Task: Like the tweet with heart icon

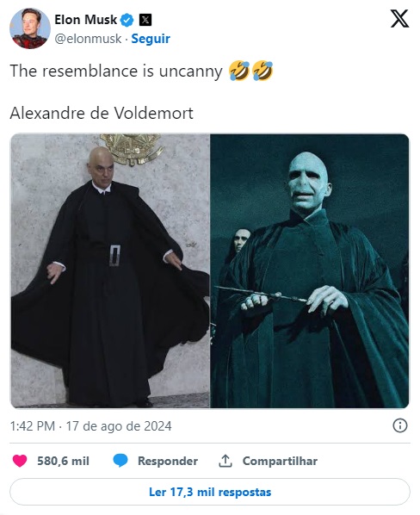Action: tap(20, 461)
